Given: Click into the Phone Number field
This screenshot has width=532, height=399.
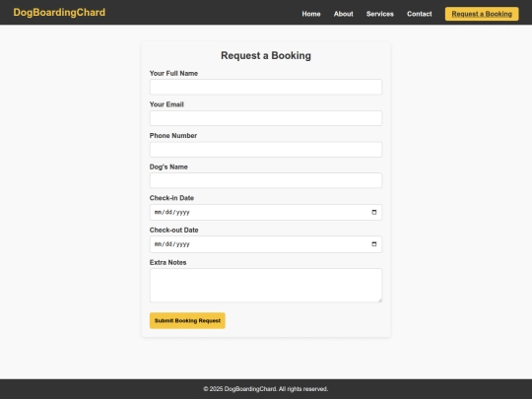Looking at the screenshot, I should (266, 150).
